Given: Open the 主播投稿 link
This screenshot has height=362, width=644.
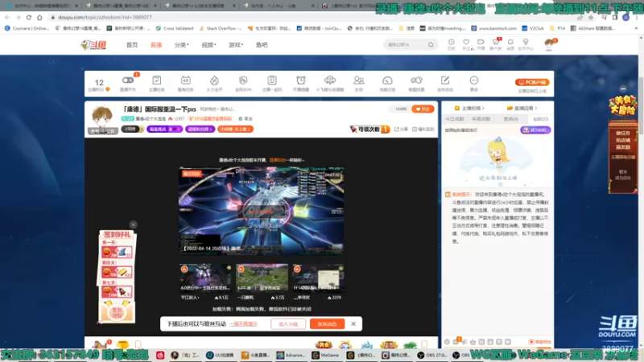Looking at the screenshot, I should pyautogui.click(x=469, y=108).
